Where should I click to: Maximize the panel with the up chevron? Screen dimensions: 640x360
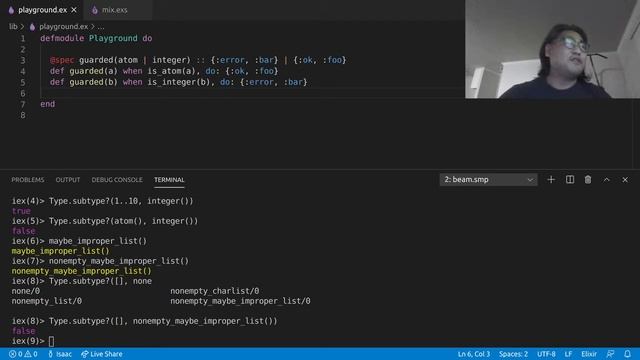pyautogui.click(x=607, y=180)
